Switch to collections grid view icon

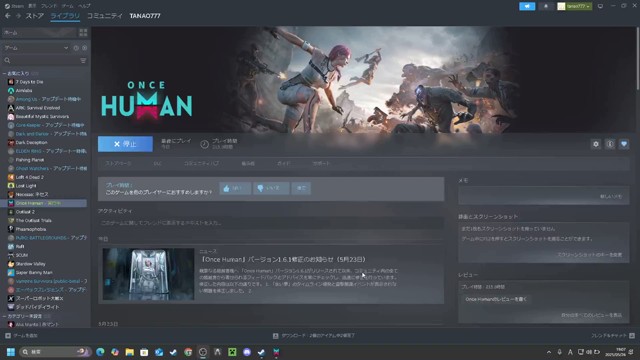coord(83,32)
